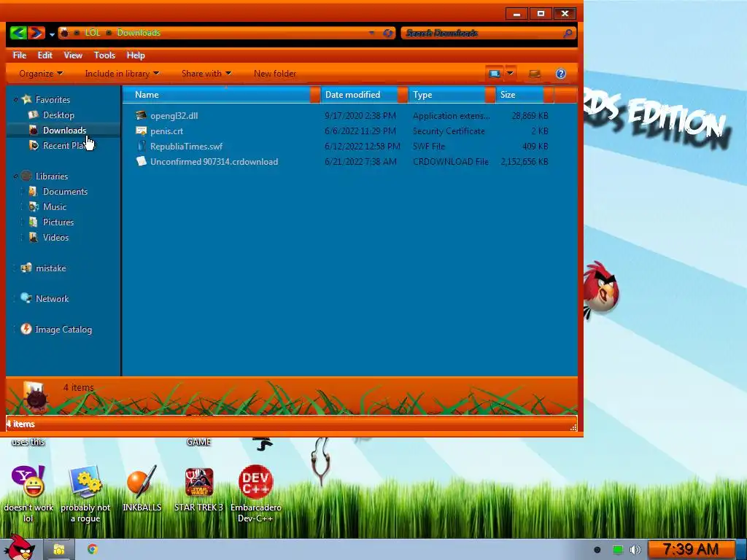Open Network in the navigation pane
The image size is (747, 560).
(52, 298)
